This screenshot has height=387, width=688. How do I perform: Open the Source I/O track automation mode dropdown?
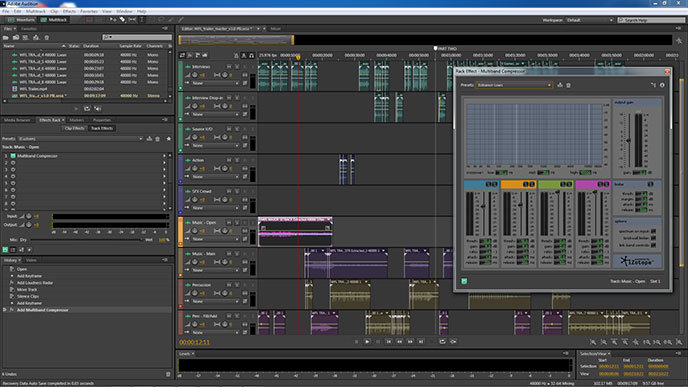pyautogui.click(x=215, y=145)
